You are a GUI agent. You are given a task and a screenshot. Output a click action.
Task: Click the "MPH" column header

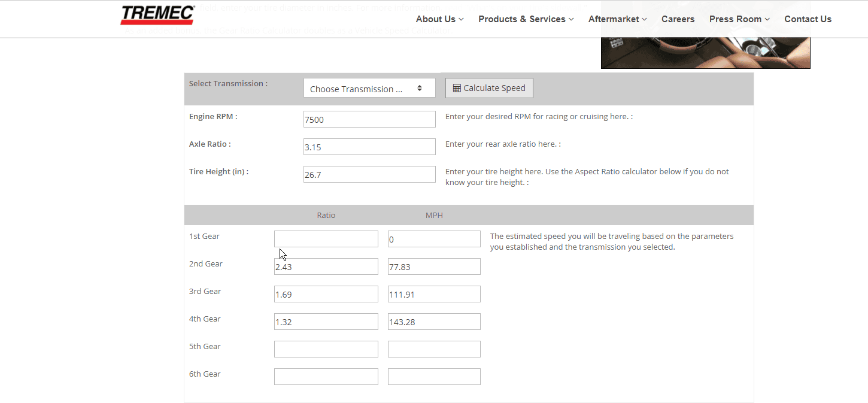click(434, 216)
